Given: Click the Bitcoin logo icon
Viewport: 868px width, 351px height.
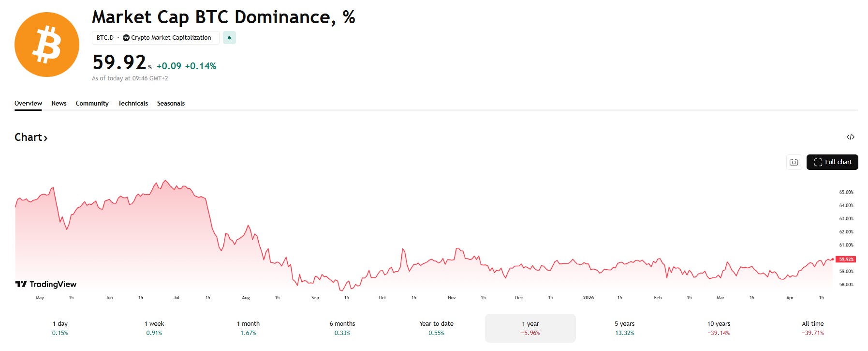Looking at the screenshot, I should [47, 45].
